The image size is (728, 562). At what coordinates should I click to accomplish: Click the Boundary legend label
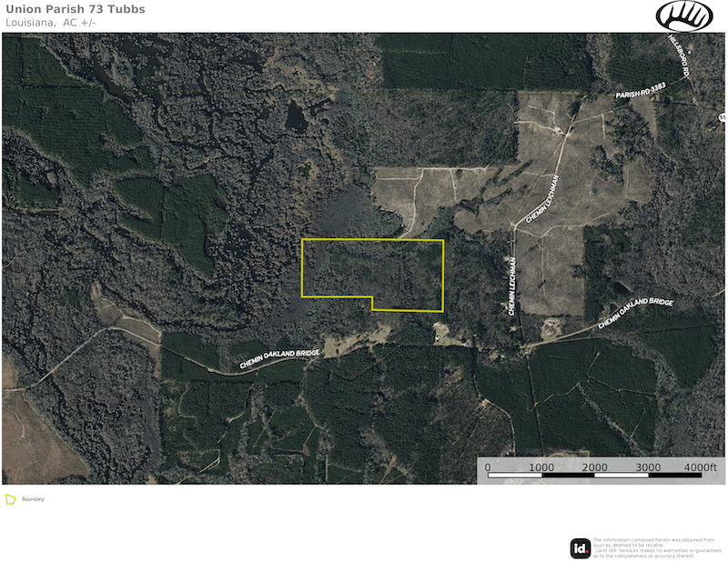pyautogui.click(x=33, y=499)
